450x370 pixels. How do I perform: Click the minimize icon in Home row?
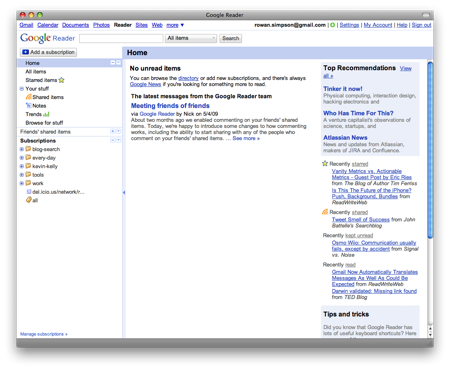[x=113, y=63]
